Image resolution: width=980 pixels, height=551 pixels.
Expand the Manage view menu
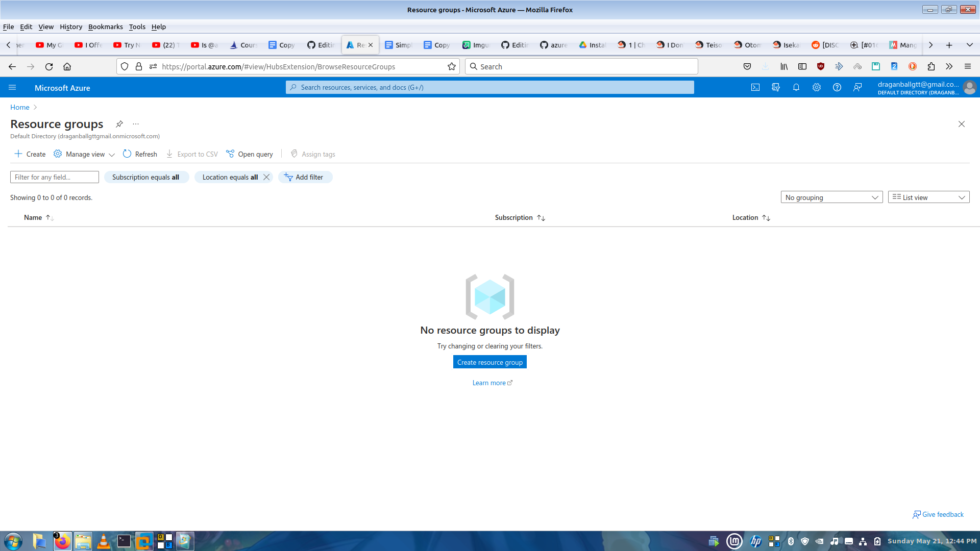point(85,154)
